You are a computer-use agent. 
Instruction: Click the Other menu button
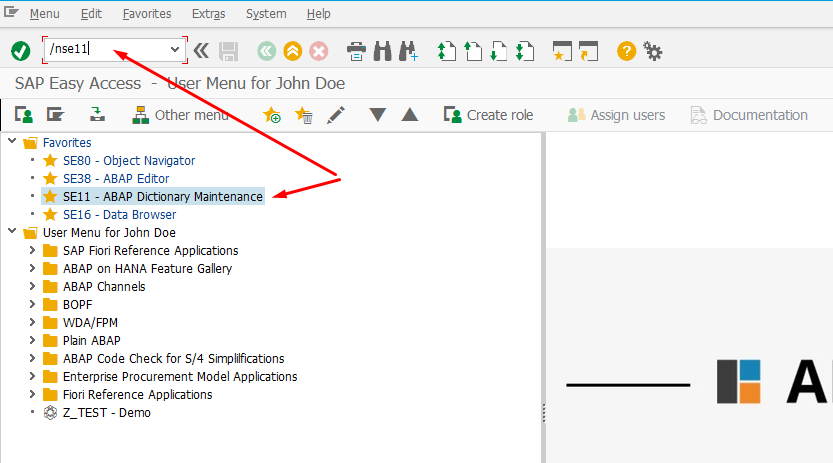coord(181,115)
